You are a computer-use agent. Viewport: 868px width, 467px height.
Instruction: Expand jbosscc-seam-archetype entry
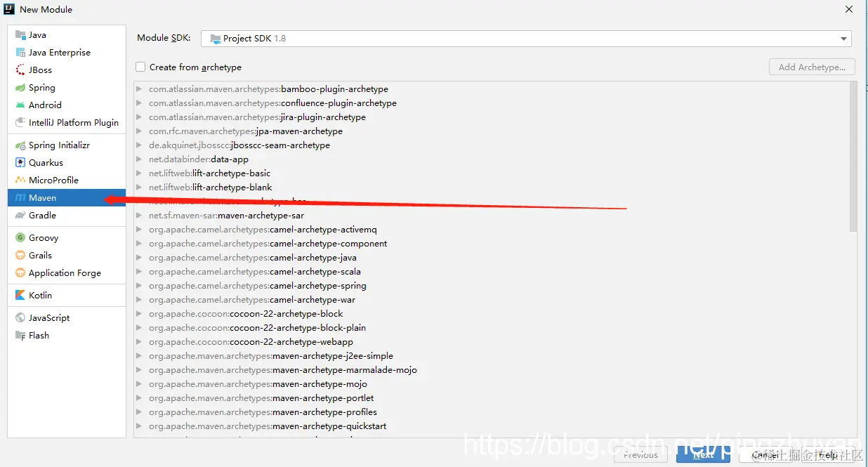[x=140, y=145]
